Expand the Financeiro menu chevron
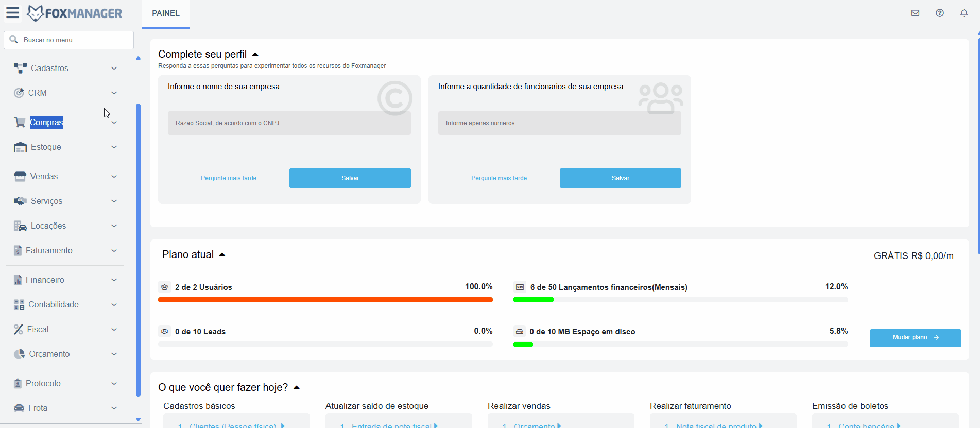 click(x=114, y=280)
